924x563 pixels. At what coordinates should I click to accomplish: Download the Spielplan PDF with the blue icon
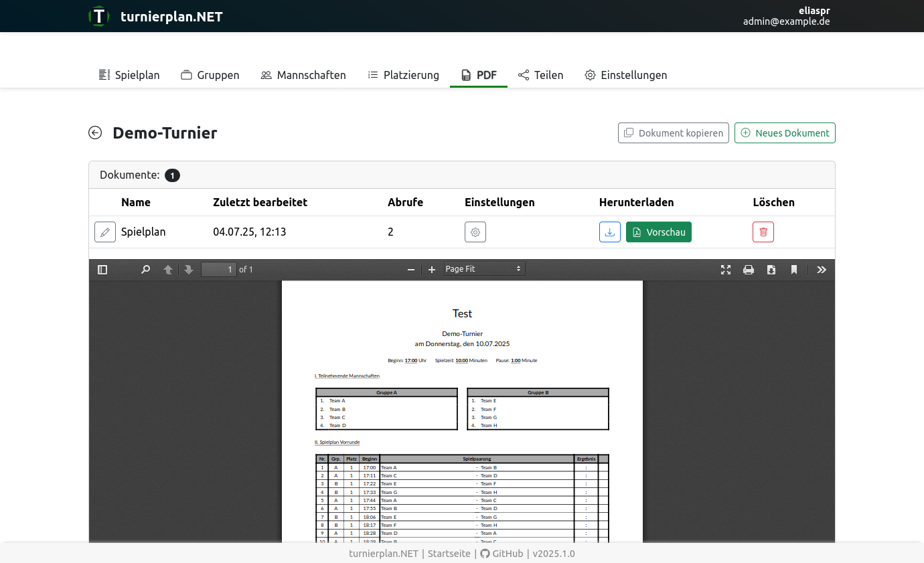pos(610,232)
